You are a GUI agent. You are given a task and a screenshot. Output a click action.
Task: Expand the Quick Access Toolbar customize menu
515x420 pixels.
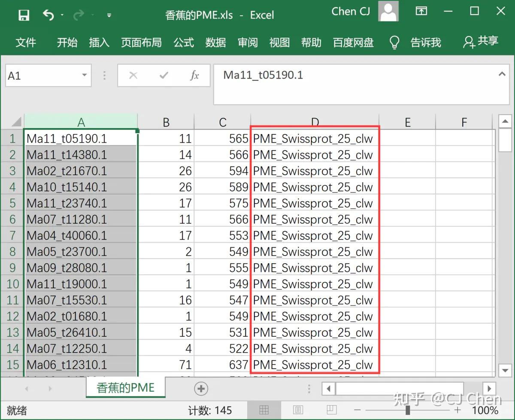pos(109,15)
